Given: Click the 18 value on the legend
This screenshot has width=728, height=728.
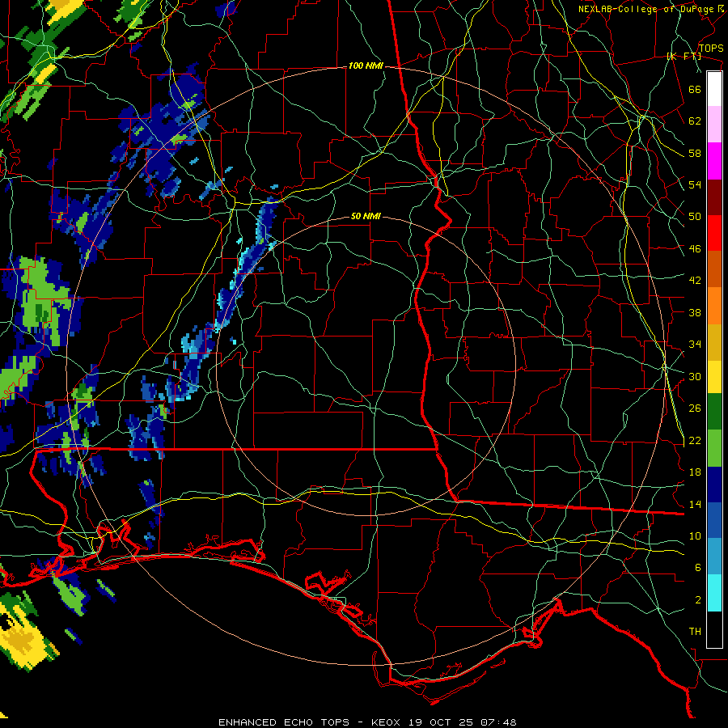Looking at the screenshot, I should (695, 472).
